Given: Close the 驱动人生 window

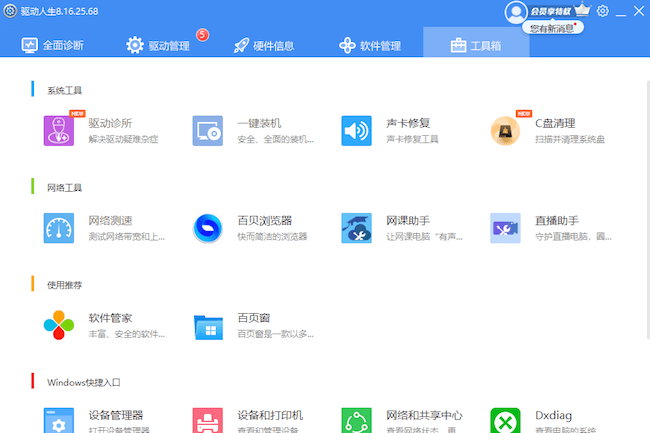Looking at the screenshot, I should pyautogui.click(x=639, y=11).
